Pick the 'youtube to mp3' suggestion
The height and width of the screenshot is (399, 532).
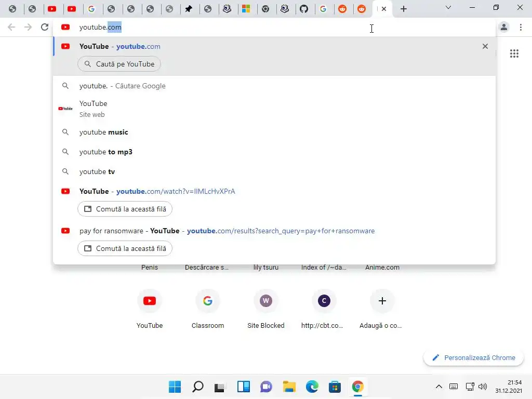pyautogui.click(x=274, y=152)
